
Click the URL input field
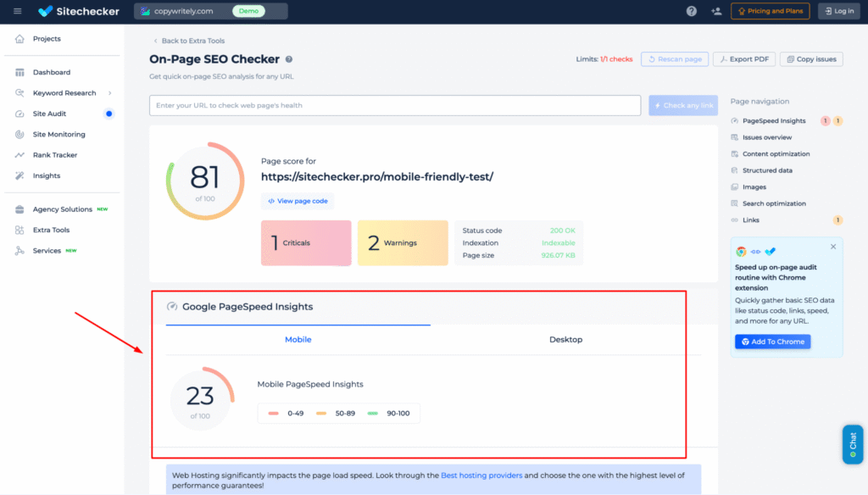[395, 105]
